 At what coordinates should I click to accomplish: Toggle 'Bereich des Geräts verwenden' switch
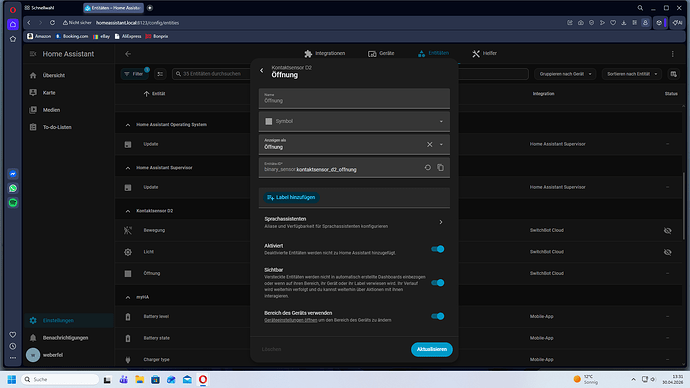(x=437, y=316)
